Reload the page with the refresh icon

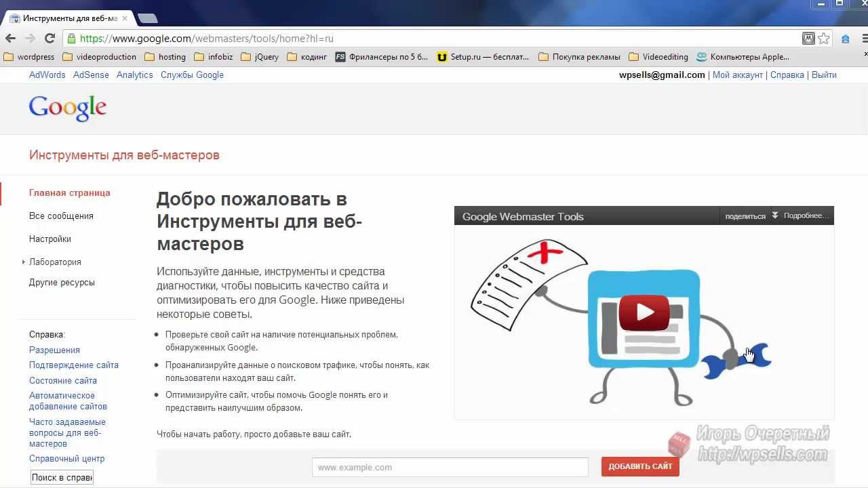coord(50,39)
